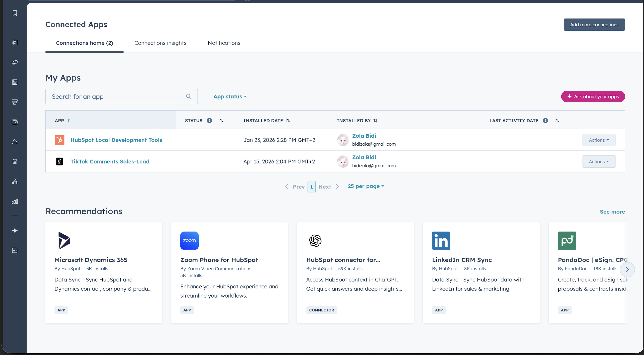Switch to the Notifications tab
This screenshot has height=355, width=644.
[x=224, y=43]
